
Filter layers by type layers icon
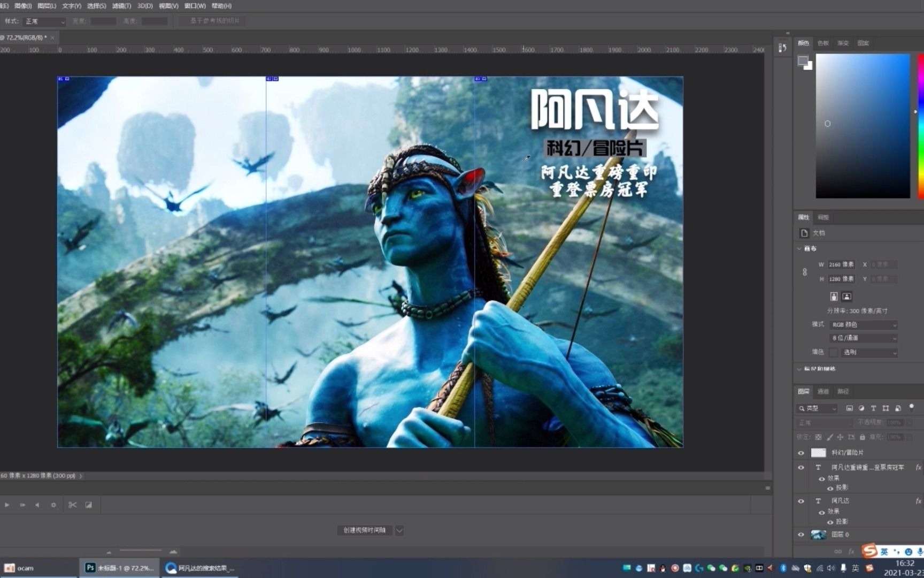(x=874, y=408)
